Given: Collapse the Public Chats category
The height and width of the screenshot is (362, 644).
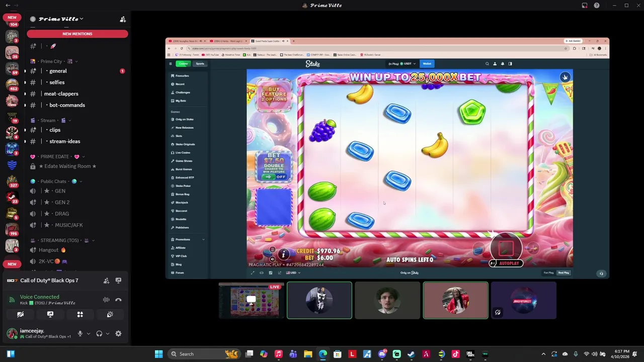Looking at the screenshot, I should tap(56, 182).
